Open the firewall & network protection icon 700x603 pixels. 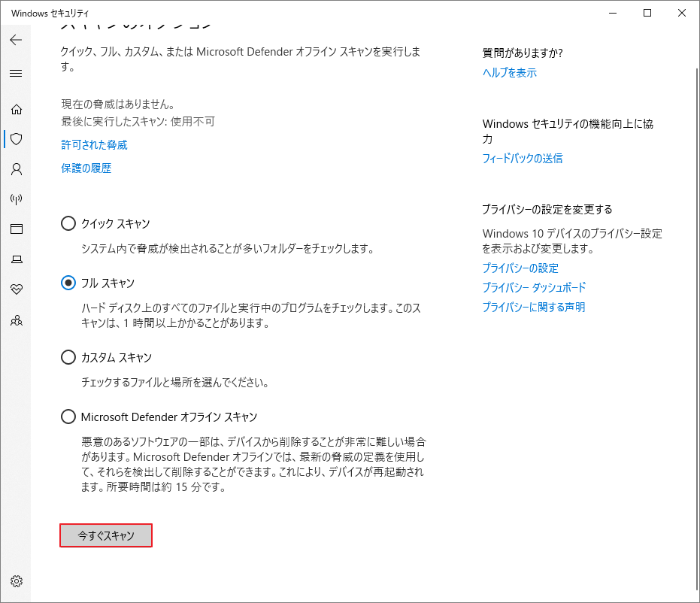click(17, 199)
